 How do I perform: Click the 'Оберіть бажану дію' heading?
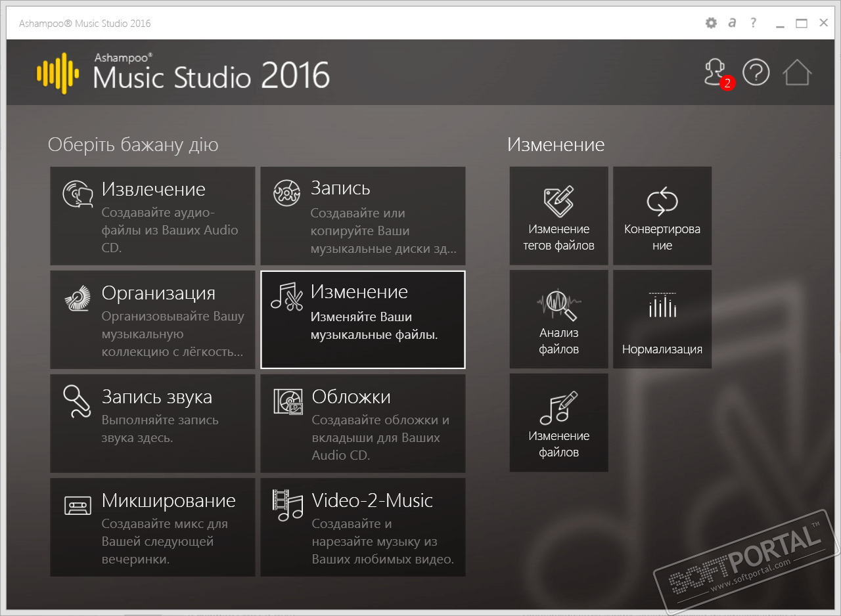coord(133,145)
